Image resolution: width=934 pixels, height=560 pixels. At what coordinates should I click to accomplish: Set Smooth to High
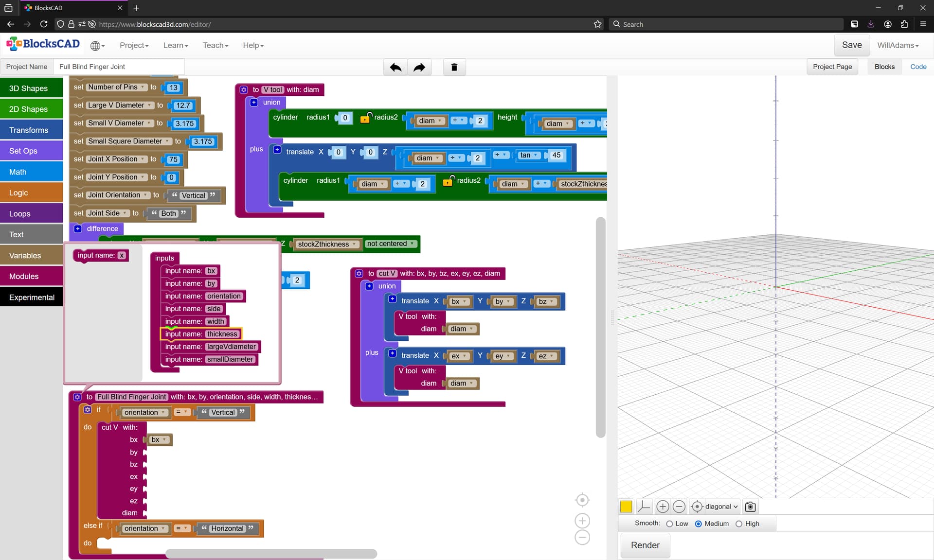739,524
